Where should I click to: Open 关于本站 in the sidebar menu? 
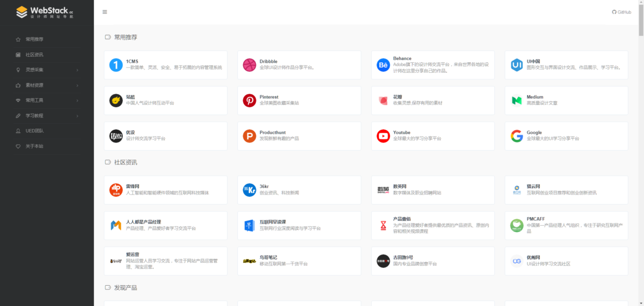[34, 146]
